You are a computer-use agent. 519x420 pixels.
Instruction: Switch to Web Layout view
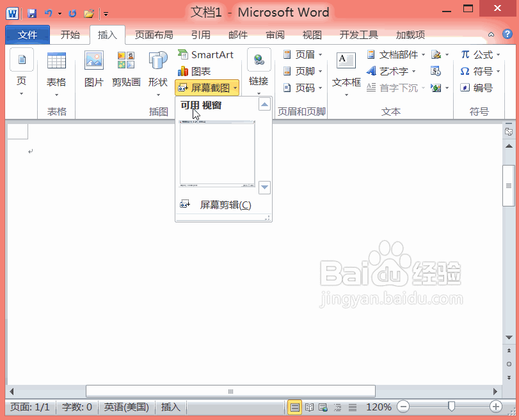point(323,407)
